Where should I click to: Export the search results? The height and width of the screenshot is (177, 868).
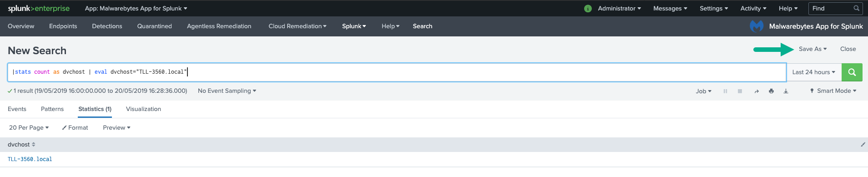pos(786,91)
